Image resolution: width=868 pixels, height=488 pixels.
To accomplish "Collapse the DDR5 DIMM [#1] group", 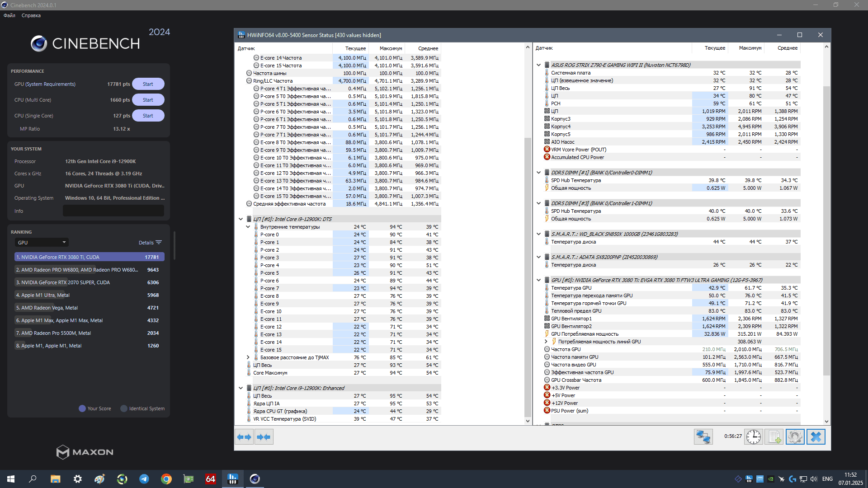I will click(x=539, y=173).
